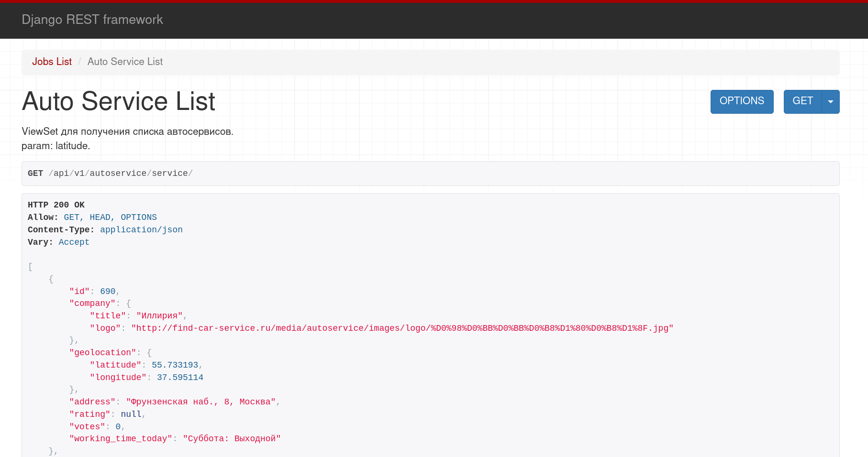Click the Allow header value GET, HEAD, OPTIONS
Screen dimensions: 868x457
(110, 218)
